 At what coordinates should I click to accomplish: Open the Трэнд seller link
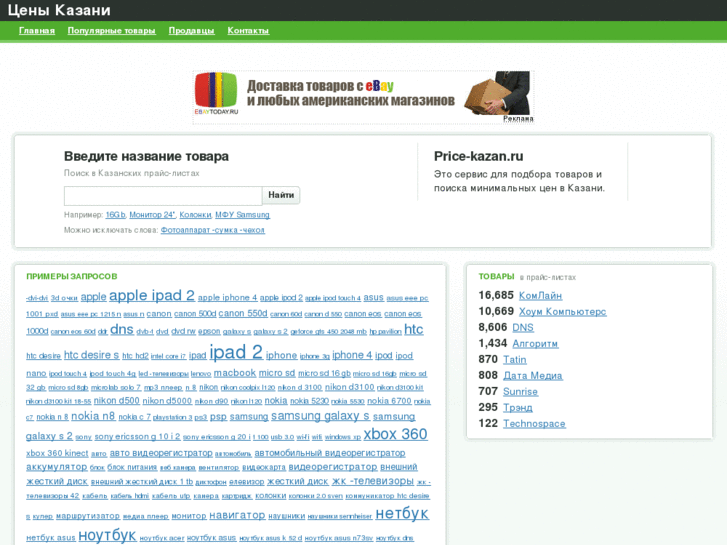coord(518,407)
